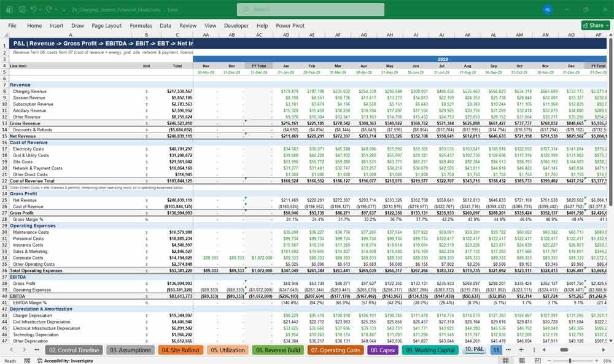The height and width of the screenshot is (364, 614).
Task: Open the Help ribbon tab
Action: 262,25
